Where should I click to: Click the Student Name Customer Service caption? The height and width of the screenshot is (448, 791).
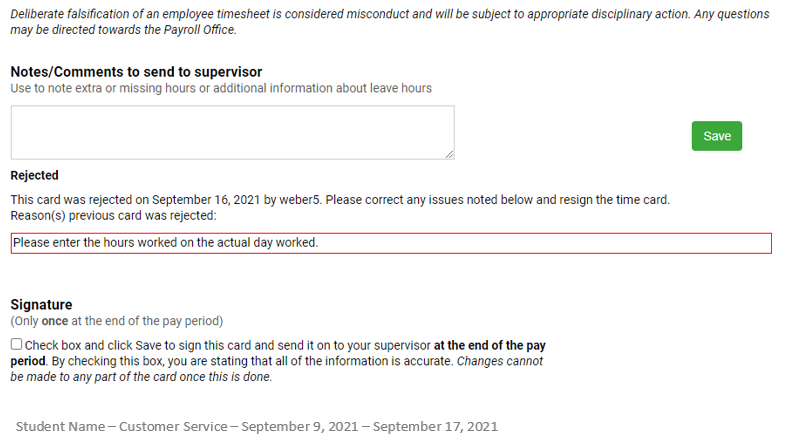coord(256,426)
